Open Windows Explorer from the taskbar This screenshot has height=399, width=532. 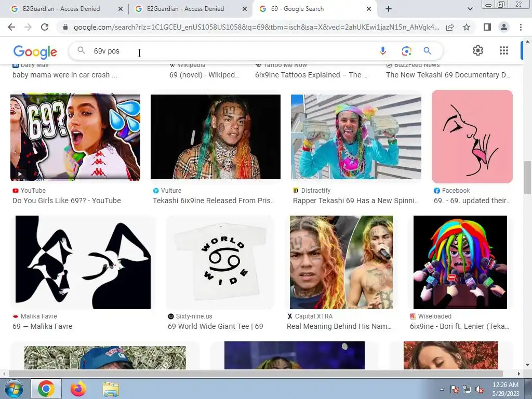pos(111,389)
